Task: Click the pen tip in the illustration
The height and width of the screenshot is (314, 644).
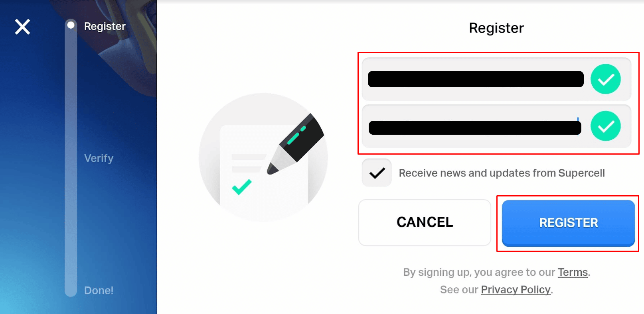Action: (273, 169)
